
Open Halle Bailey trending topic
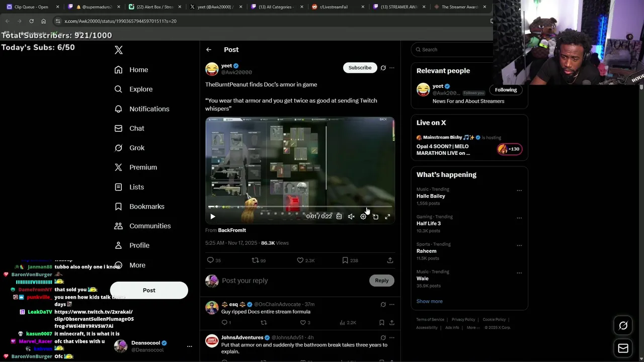(x=431, y=196)
